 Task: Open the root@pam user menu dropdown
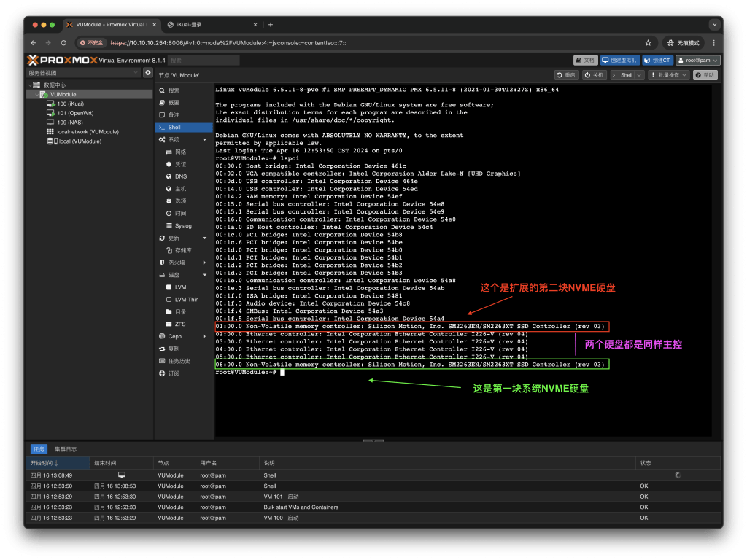click(x=698, y=60)
